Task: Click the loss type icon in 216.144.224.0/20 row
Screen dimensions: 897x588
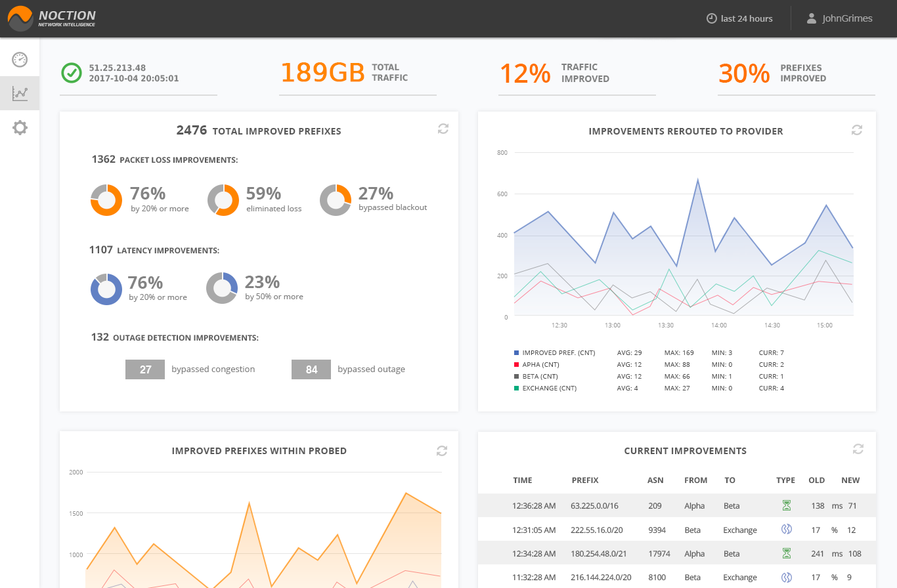Action: 786,577
